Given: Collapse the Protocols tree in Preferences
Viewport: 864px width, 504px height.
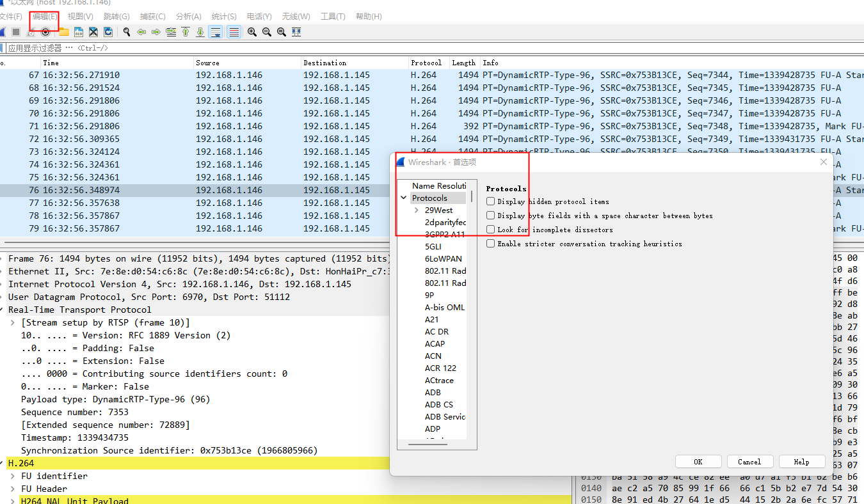Looking at the screenshot, I should 403,198.
